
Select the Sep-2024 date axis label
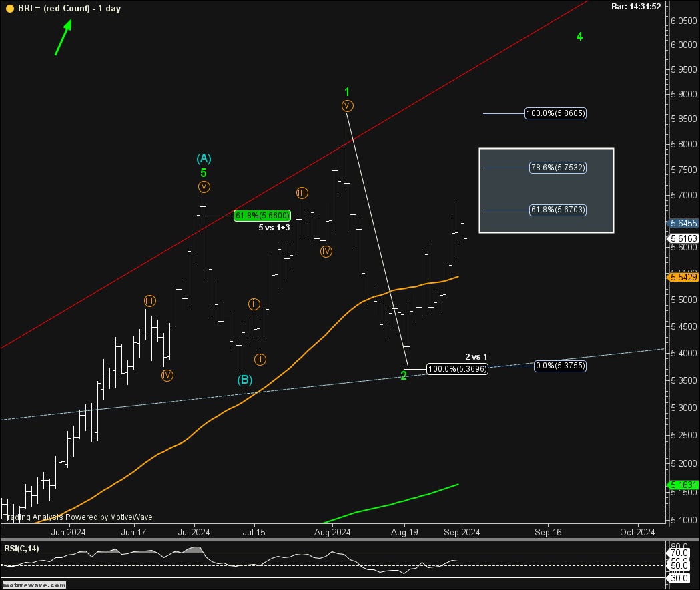tap(462, 532)
